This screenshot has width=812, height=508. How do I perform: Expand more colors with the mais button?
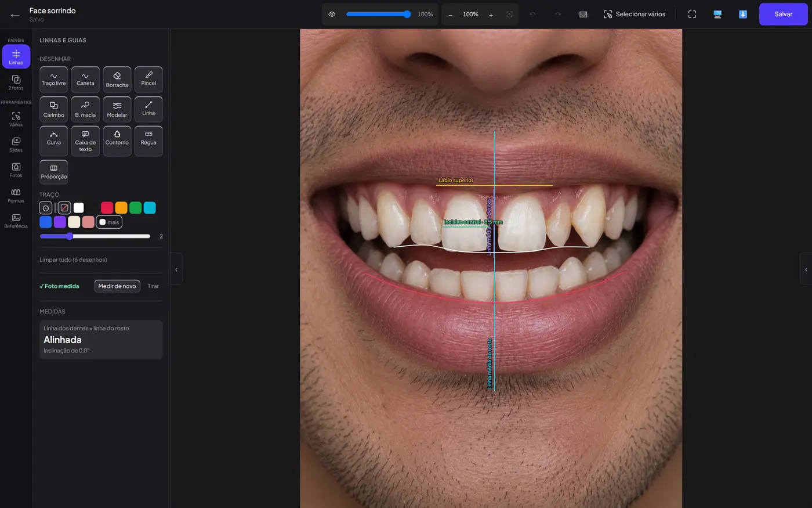[109, 222]
